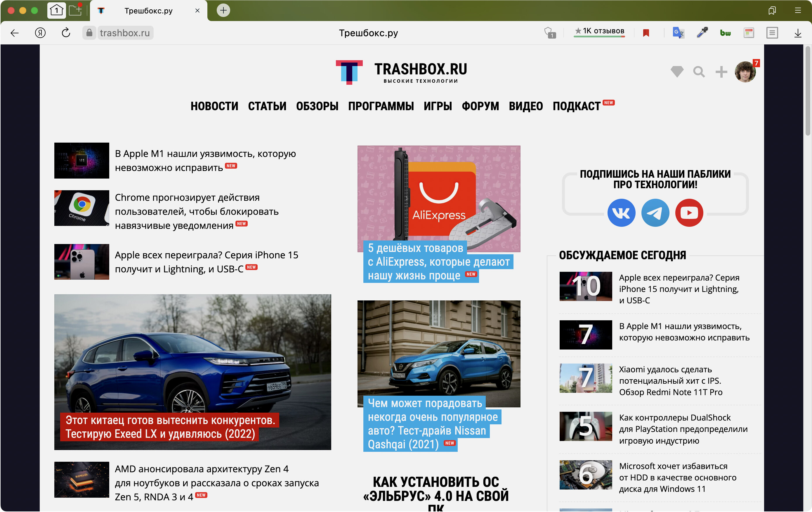Open site search magnifier
This screenshot has height=512, width=812.
point(699,72)
